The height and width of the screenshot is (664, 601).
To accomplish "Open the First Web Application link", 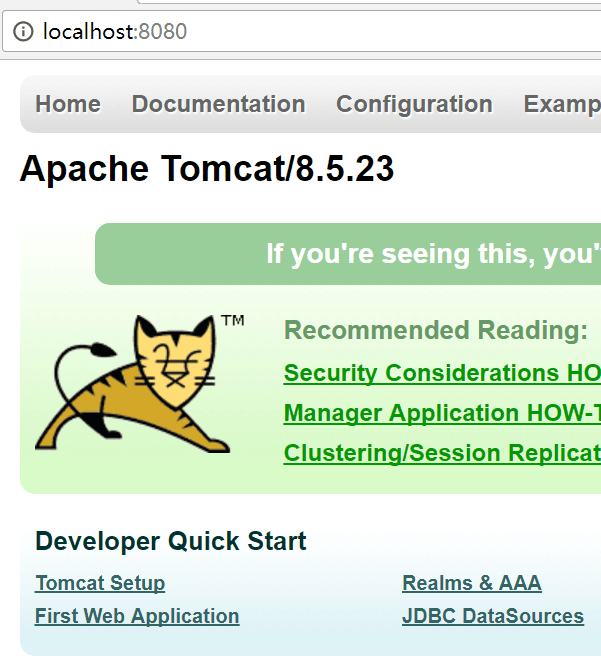I will (x=137, y=616).
